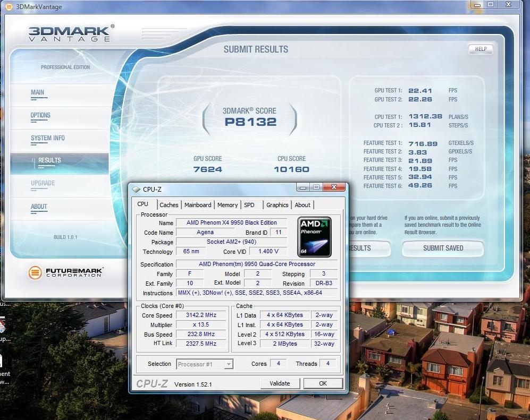Click the 3DMarkVantage title bar icon
Image resolution: width=530 pixels, height=420 pixels.
9,6
